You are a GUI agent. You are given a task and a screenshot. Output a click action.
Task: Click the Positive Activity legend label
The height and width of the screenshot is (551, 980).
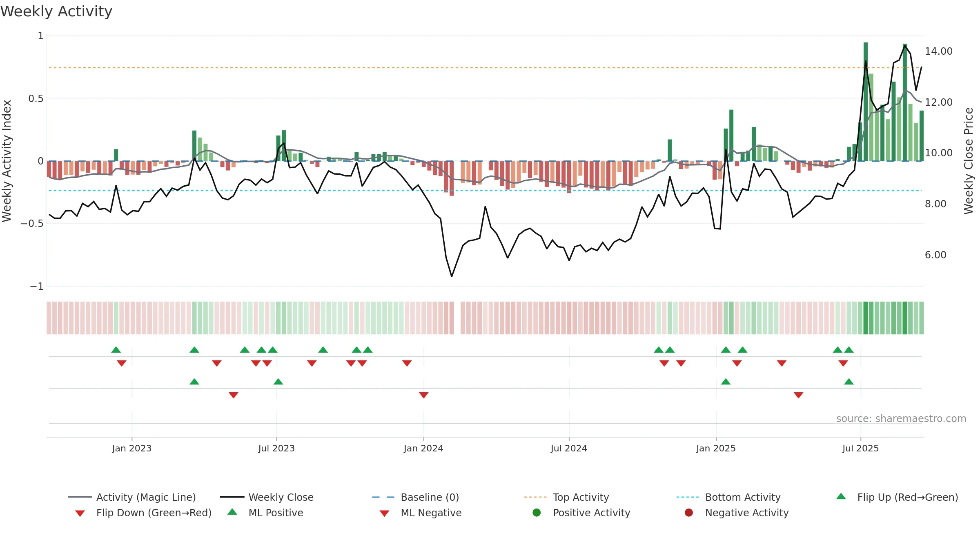[591, 513]
